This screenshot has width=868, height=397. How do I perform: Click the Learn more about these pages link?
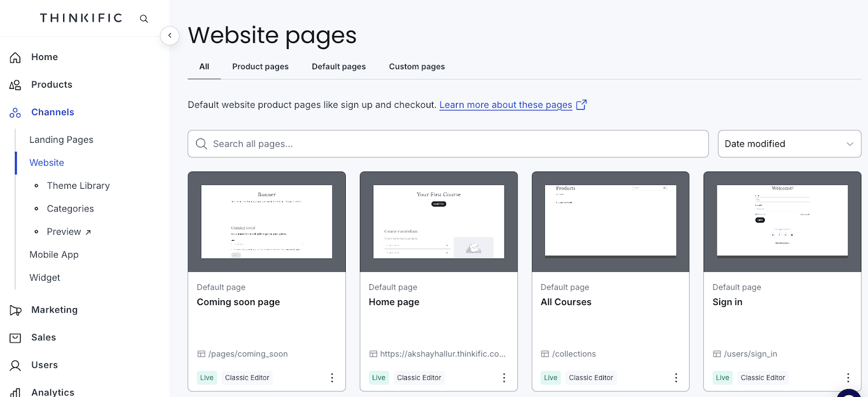505,104
